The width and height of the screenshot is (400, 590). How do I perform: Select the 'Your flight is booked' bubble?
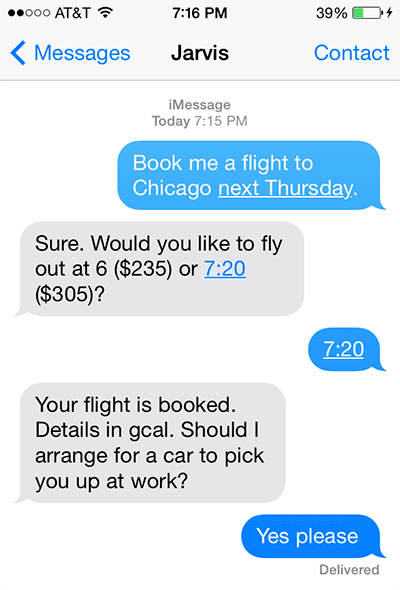pos(150,443)
